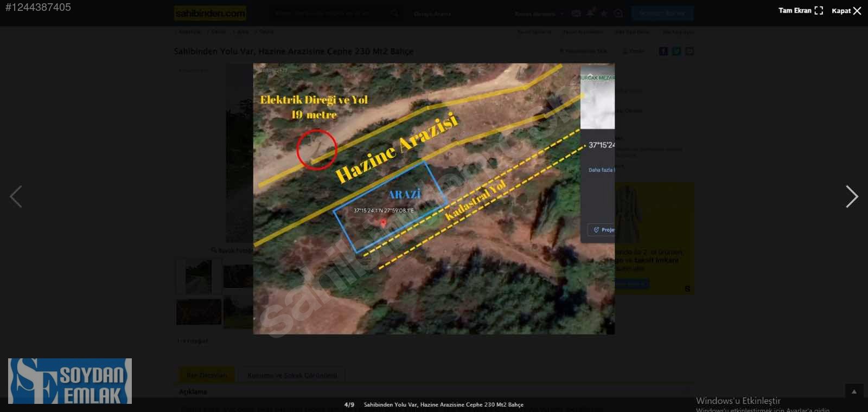Jump to page top with the up-arrow button
This screenshot has height=412, width=868.
click(x=854, y=391)
